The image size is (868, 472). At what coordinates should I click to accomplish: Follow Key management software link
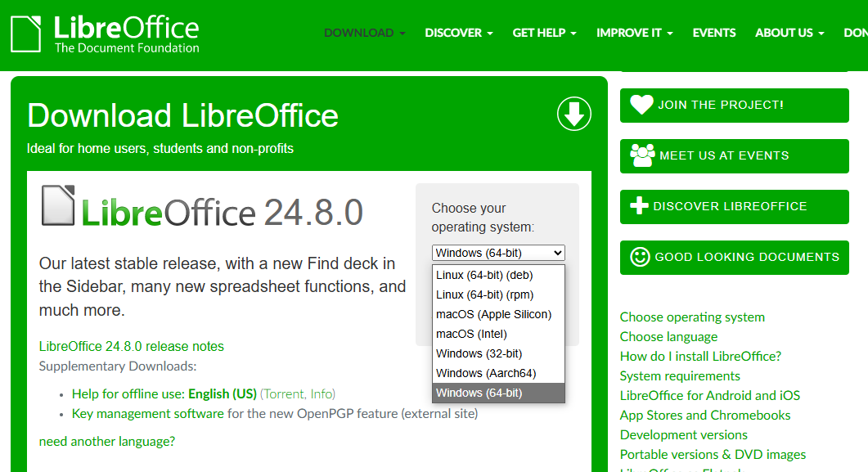pyautogui.click(x=147, y=414)
